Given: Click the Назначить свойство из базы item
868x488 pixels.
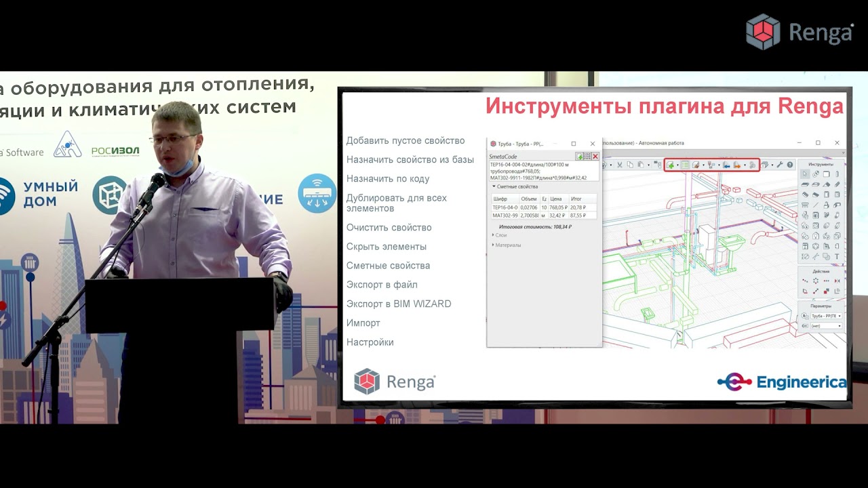Looking at the screenshot, I should pos(410,160).
